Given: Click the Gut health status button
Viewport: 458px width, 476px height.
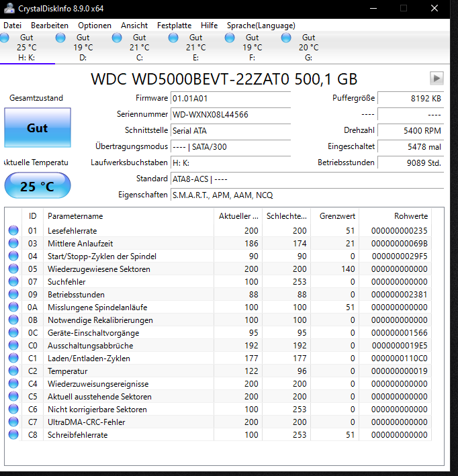Looking at the screenshot, I should point(38,128).
